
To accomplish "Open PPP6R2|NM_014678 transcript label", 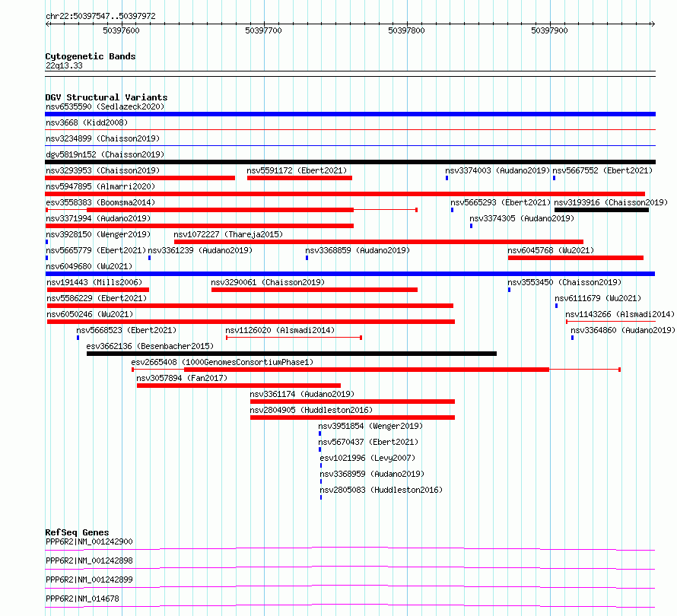I will [82, 599].
